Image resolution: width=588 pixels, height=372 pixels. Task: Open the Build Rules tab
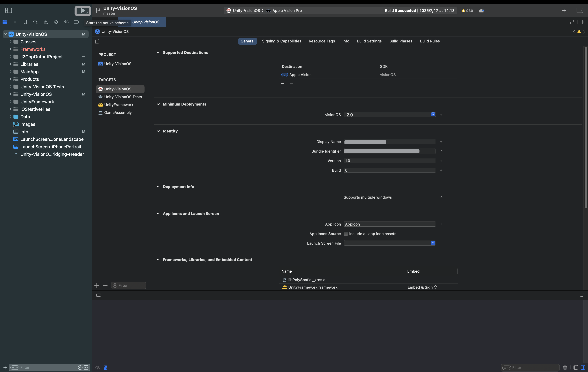(430, 41)
